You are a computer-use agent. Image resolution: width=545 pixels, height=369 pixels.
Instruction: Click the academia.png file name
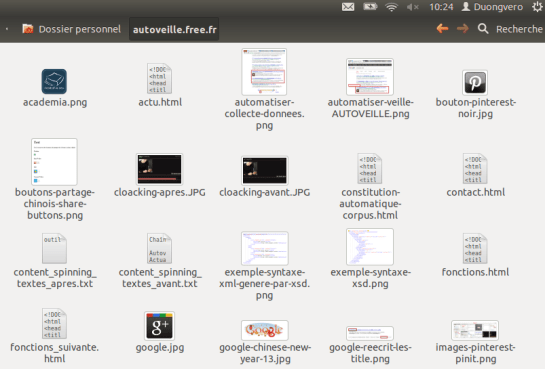point(55,102)
